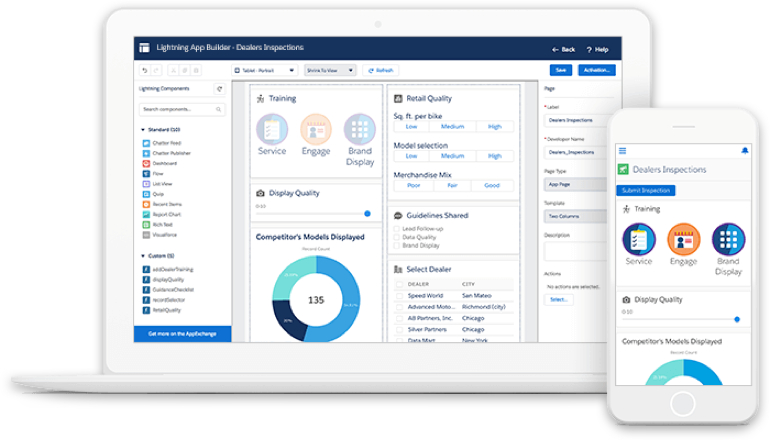Collapse the Custom components section
770x440 pixels.
(x=143, y=256)
